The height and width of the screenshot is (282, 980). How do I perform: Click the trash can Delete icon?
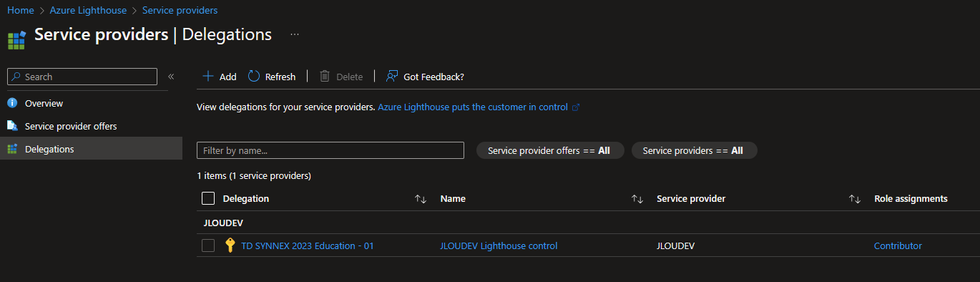coord(325,77)
